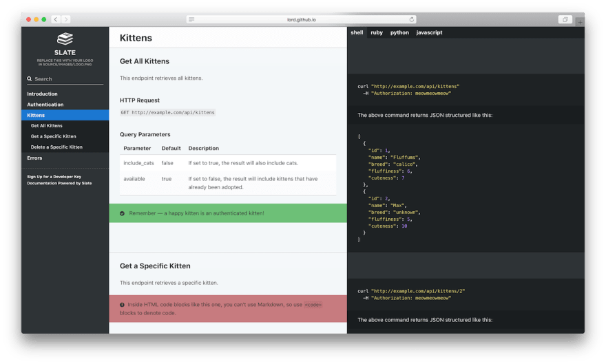Click the Get a Specific Kitten heading
Screen dimensions: 606x364
click(155, 266)
